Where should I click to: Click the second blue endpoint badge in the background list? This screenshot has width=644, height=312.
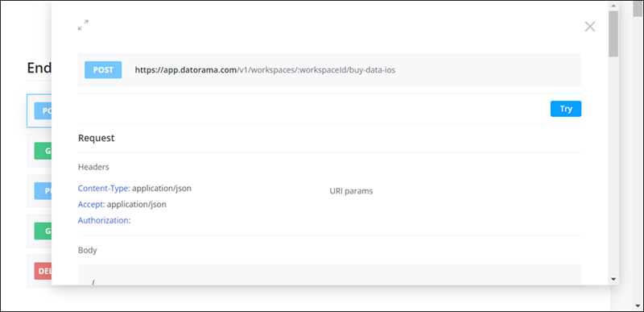coord(43,191)
